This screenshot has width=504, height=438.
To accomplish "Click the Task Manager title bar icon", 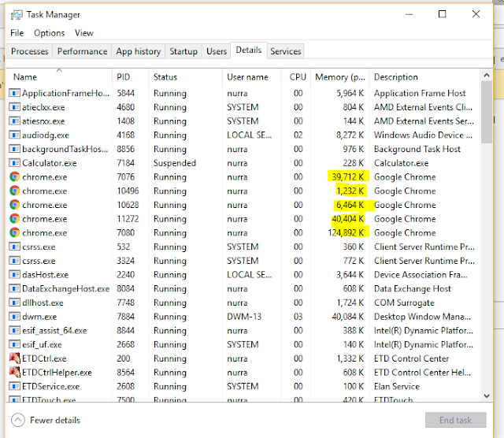I will click(x=17, y=15).
